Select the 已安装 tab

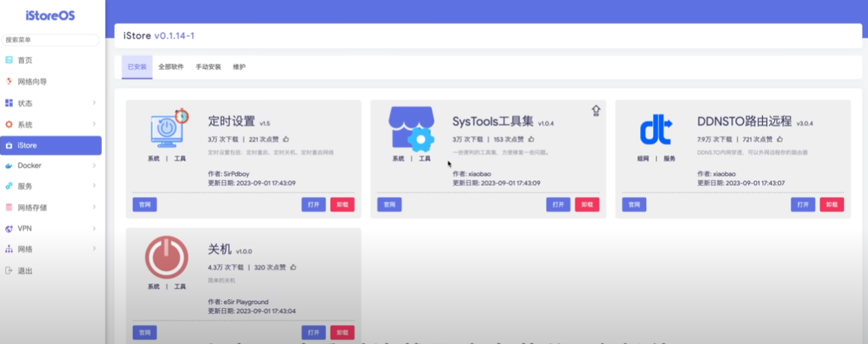[x=137, y=67]
